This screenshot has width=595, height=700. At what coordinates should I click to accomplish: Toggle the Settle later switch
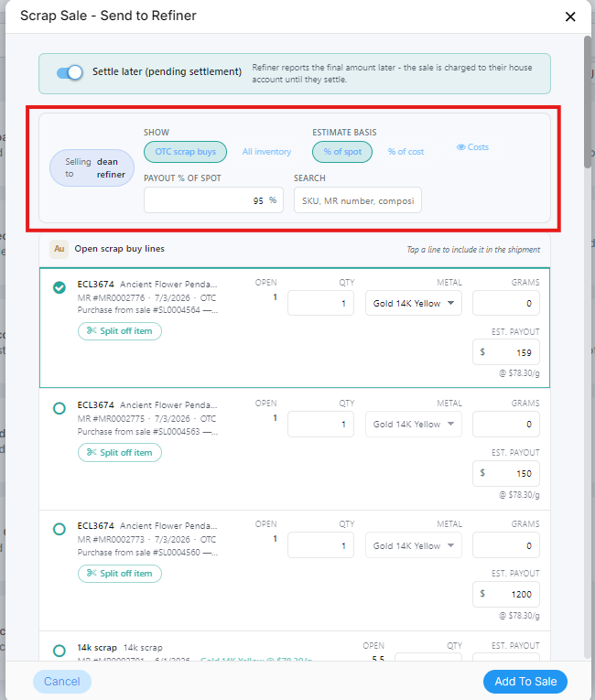(x=70, y=72)
